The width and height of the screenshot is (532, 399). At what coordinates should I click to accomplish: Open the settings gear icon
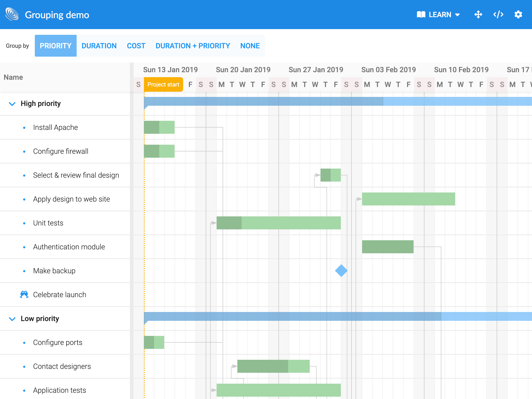tap(518, 15)
